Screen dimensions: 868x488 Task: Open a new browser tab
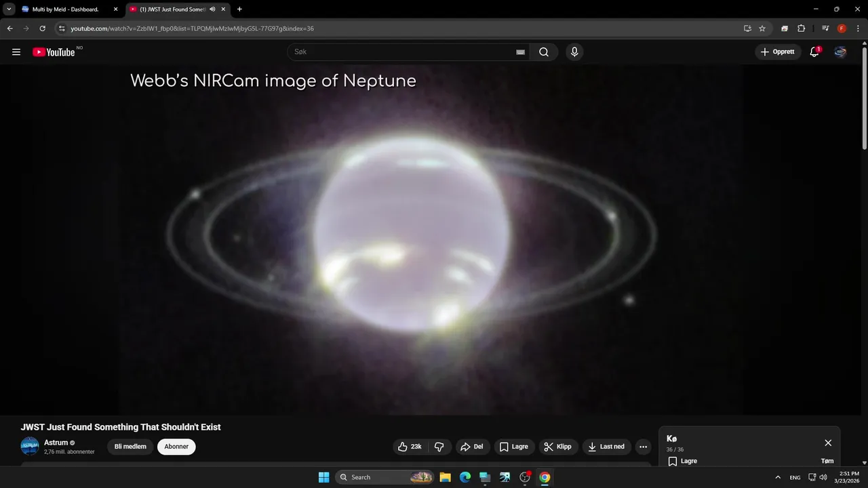click(239, 9)
